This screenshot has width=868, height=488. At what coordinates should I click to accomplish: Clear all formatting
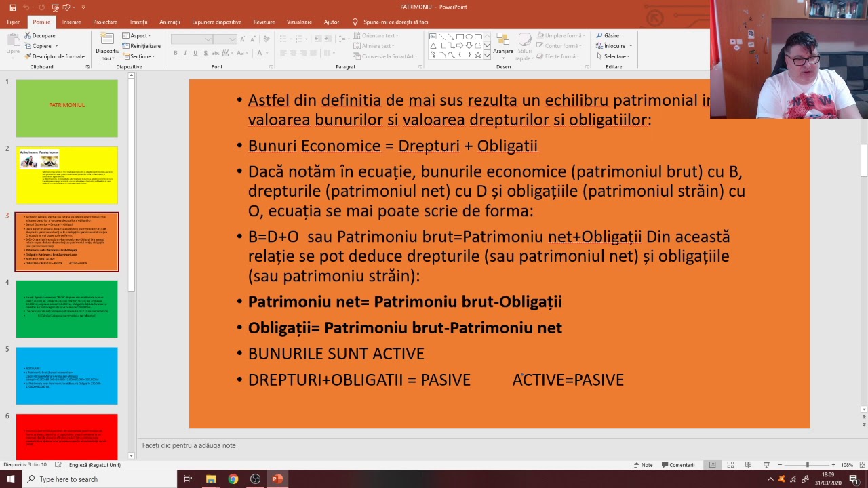click(266, 39)
